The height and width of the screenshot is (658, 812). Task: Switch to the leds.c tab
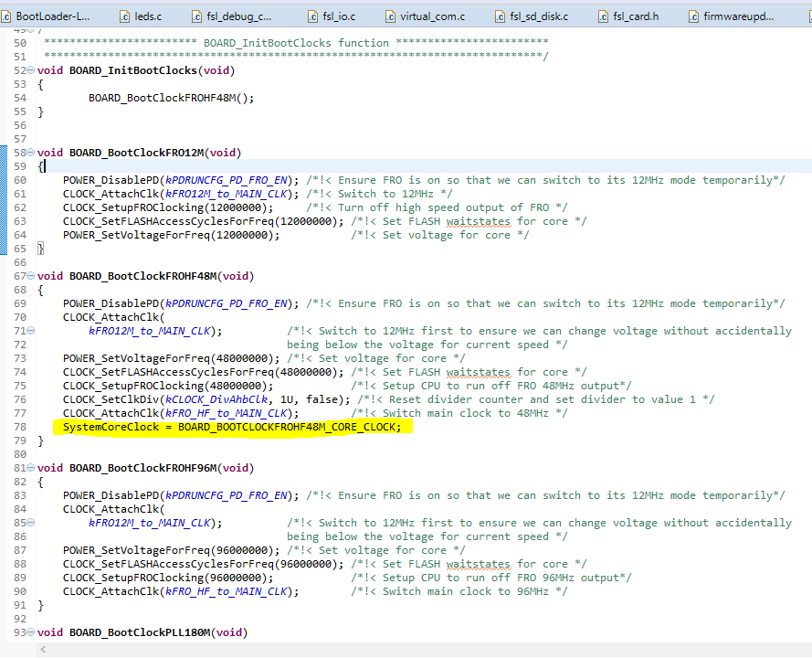(x=149, y=16)
